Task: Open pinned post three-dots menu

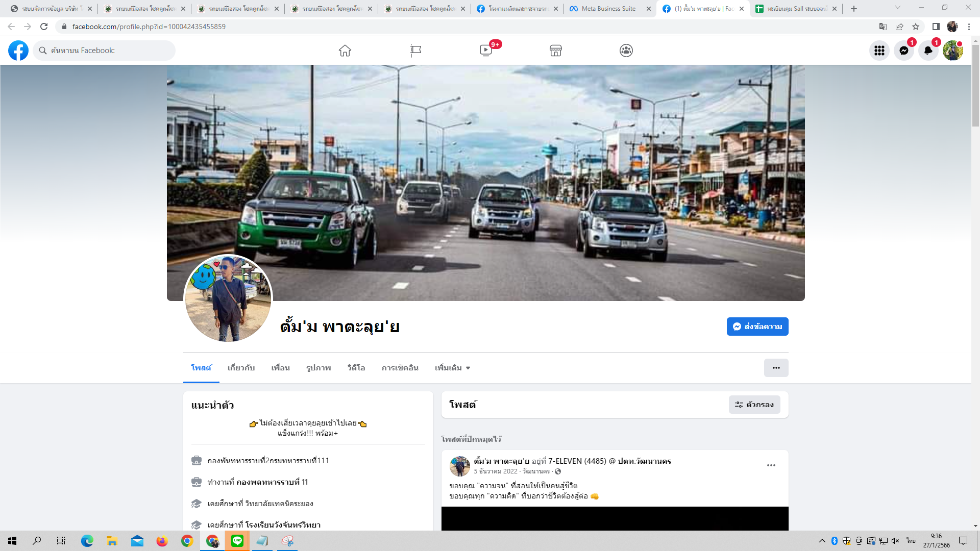Action: [x=771, y=465]
